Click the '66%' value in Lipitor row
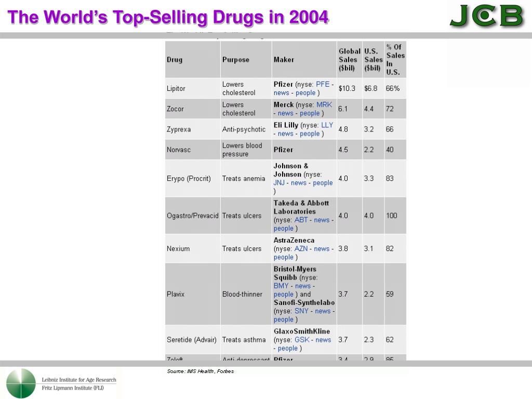The image size is (532, 399). (x=393, y=88)
